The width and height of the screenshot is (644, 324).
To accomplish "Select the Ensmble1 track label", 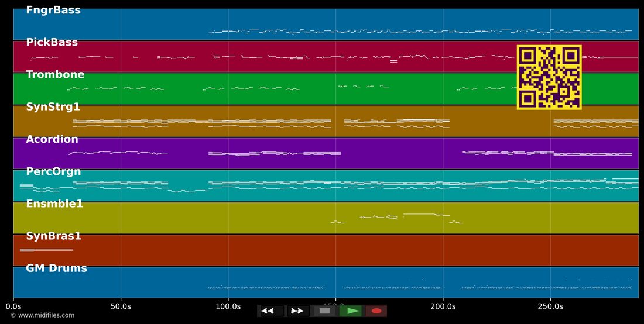I will 54,204.
